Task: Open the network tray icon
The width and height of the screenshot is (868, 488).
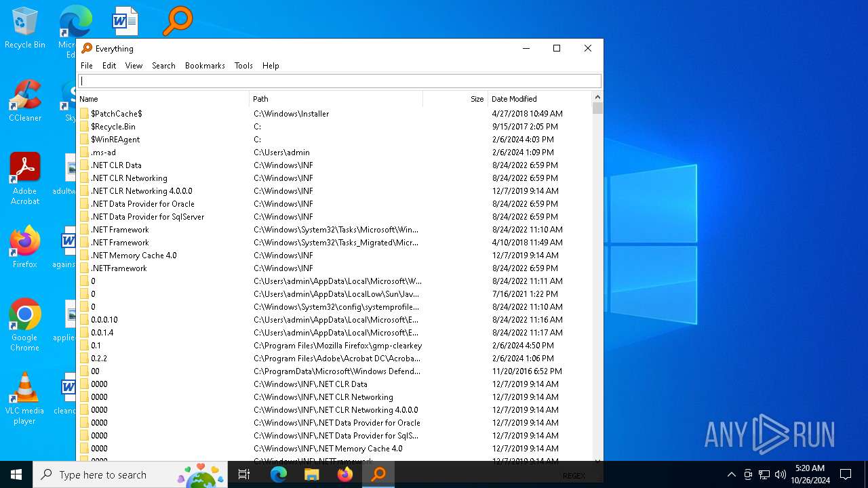Action: coord(764,474)
